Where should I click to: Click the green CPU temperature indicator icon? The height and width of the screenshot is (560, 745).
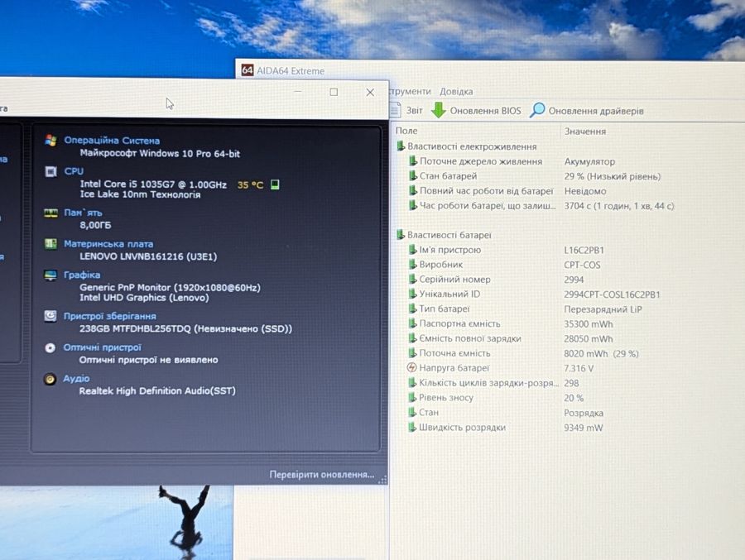coord(275,184)
